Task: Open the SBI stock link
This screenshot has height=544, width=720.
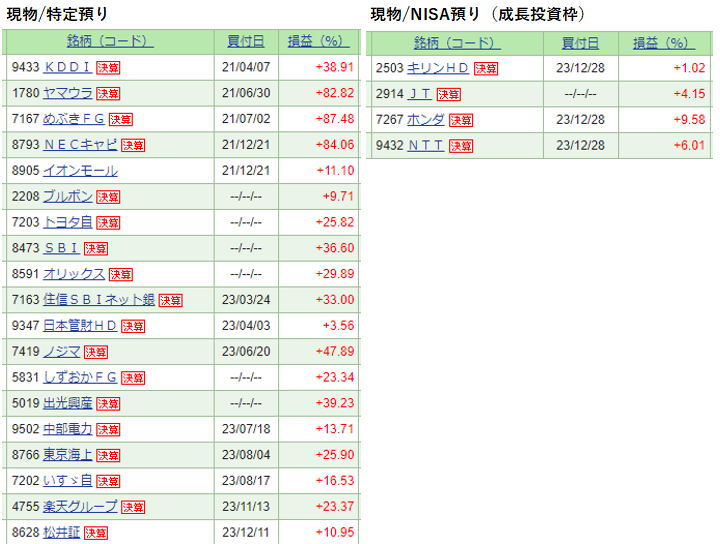Action: (x=62, y=248)
